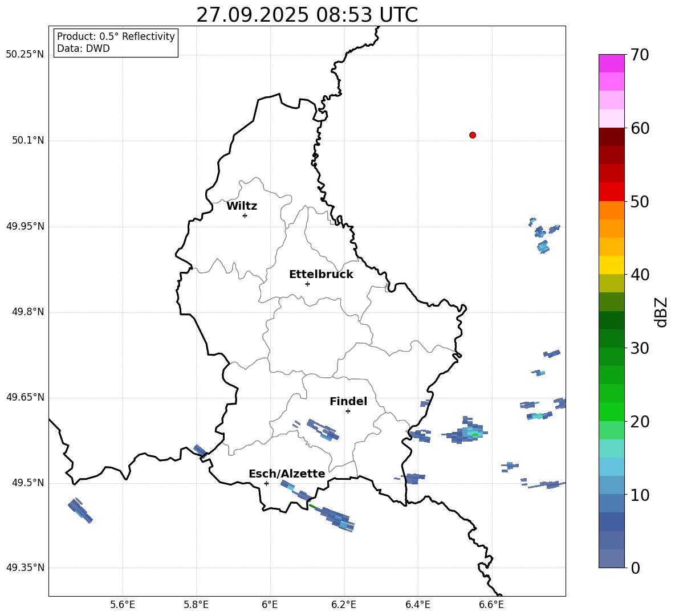Click the Ettelbruck city label
The height and width of the screenshot is (616, 675).
321,275
